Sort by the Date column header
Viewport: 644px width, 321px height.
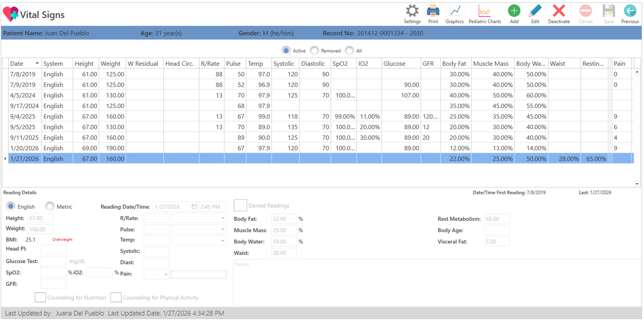tap(23, 64)
